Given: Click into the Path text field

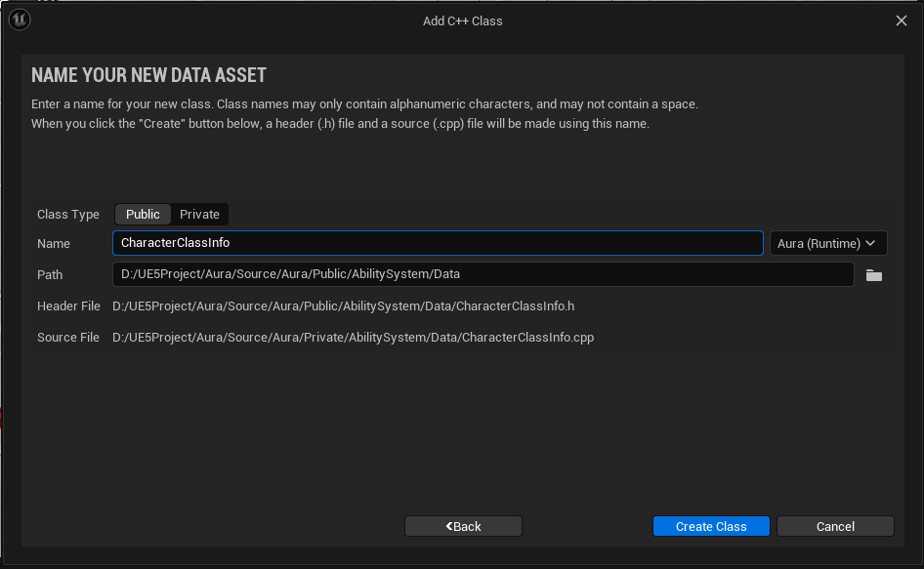Looking at the screenshot, I should coord(483,274).
